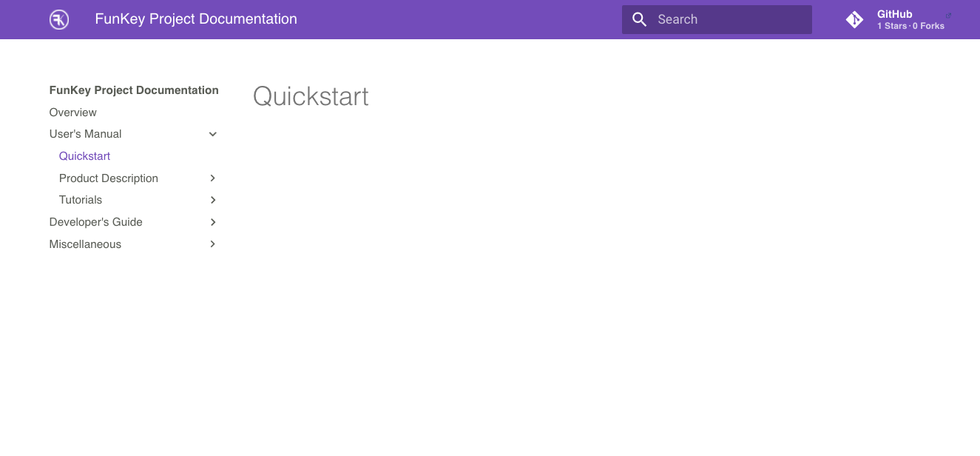
Task: Expand the Tutorials chevron
Action: 213,200
